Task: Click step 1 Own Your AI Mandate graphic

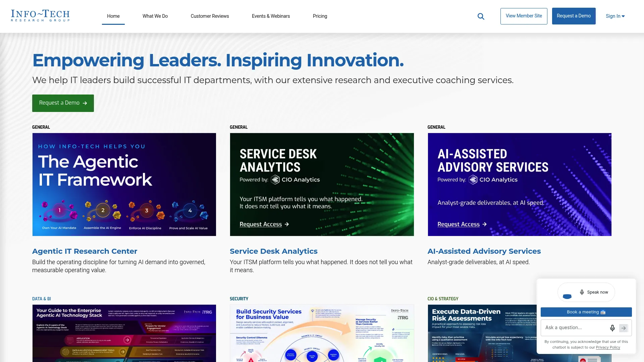Action: pyautogui.click(x=59, y=215)
